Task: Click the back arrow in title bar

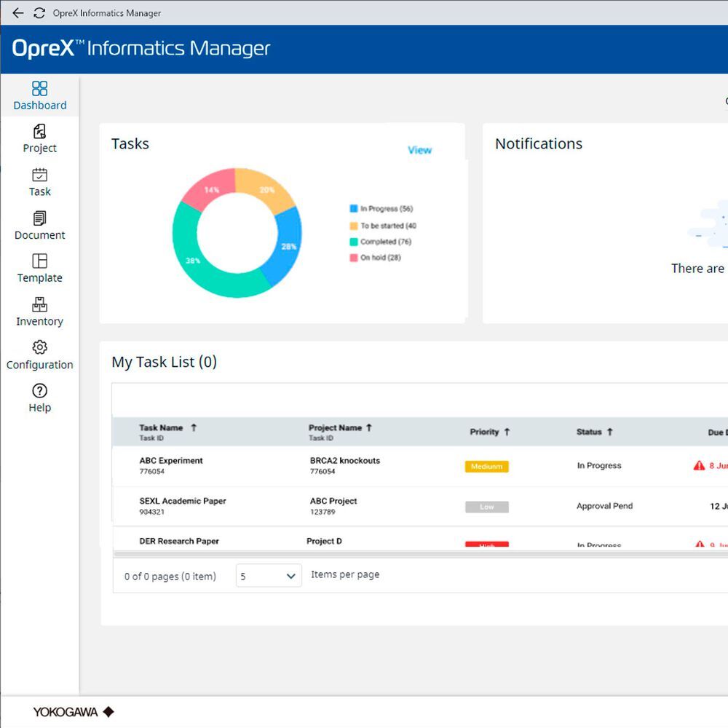Action: coord(18,13)
